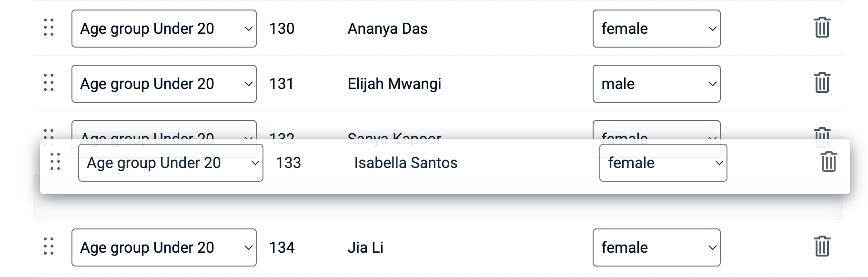The width and height of the screenshot is (868, 277).
Task: Open age group dropdown for Ananya Das
Action: pyautogui.click(x=164, y=29)
